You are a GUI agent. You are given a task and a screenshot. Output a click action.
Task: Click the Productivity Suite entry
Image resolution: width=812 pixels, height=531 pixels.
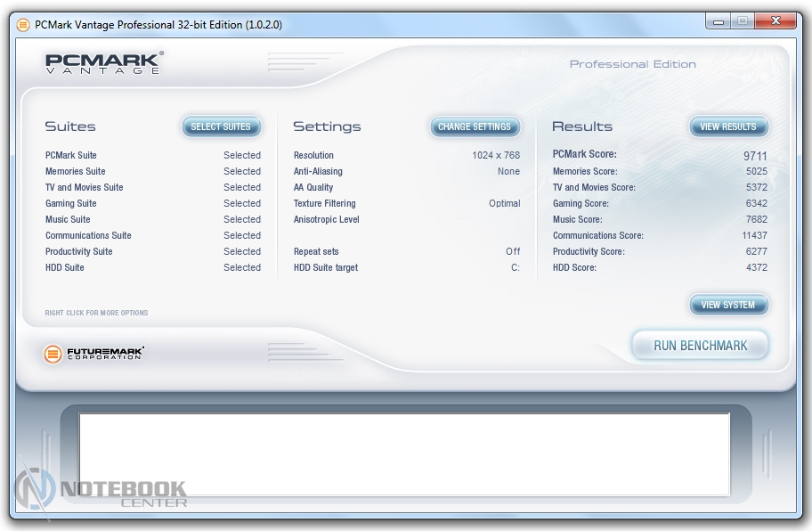79,251
